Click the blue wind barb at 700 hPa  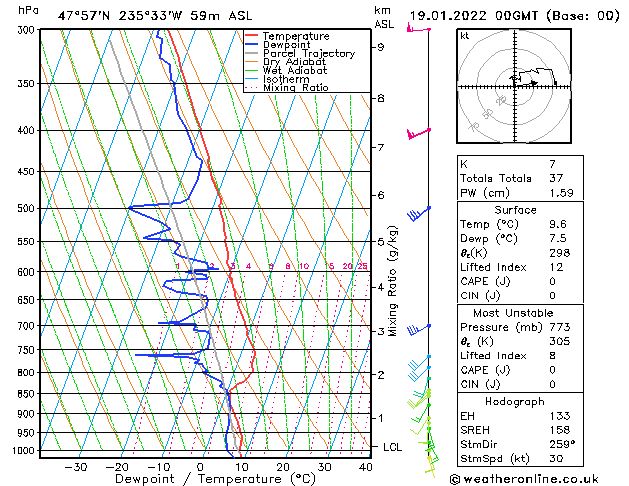tap(418, 330)
